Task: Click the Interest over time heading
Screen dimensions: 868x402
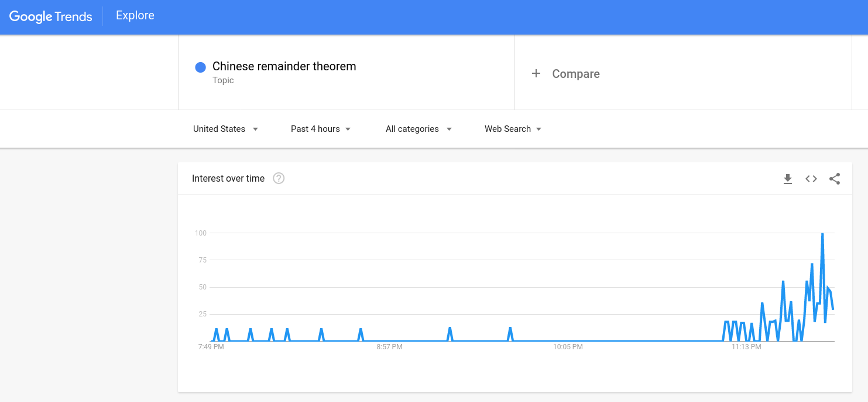Action: coord(228,179)
